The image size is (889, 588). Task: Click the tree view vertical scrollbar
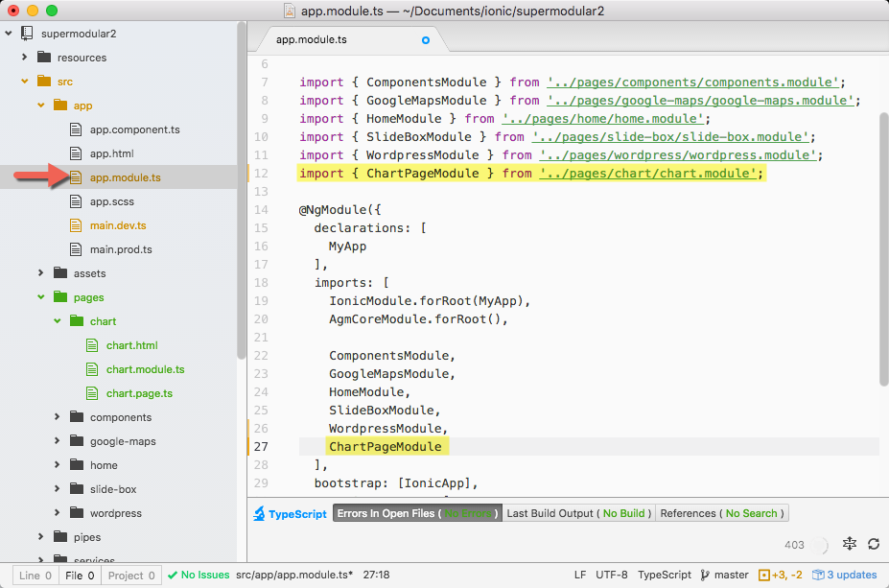click(x=241, y=191)
